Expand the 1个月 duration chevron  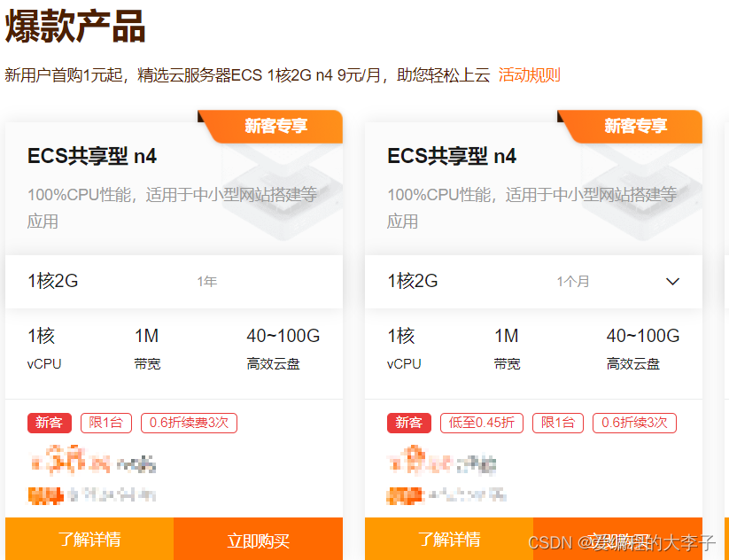tap(672, 282)
